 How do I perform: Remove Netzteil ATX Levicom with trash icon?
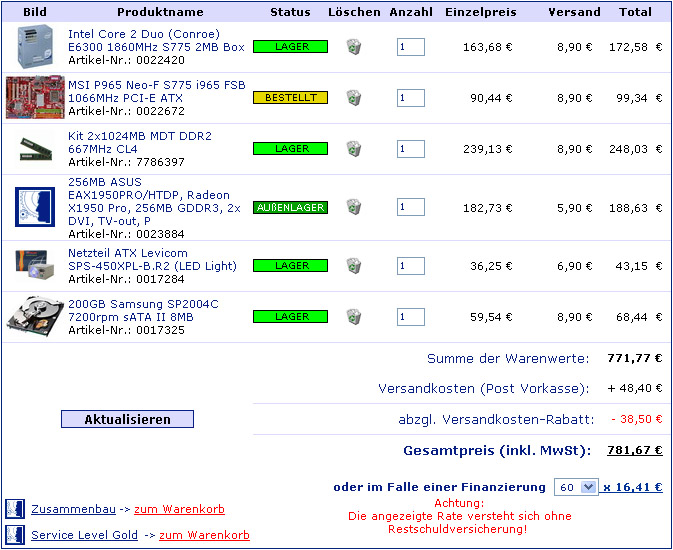(354, 266)
